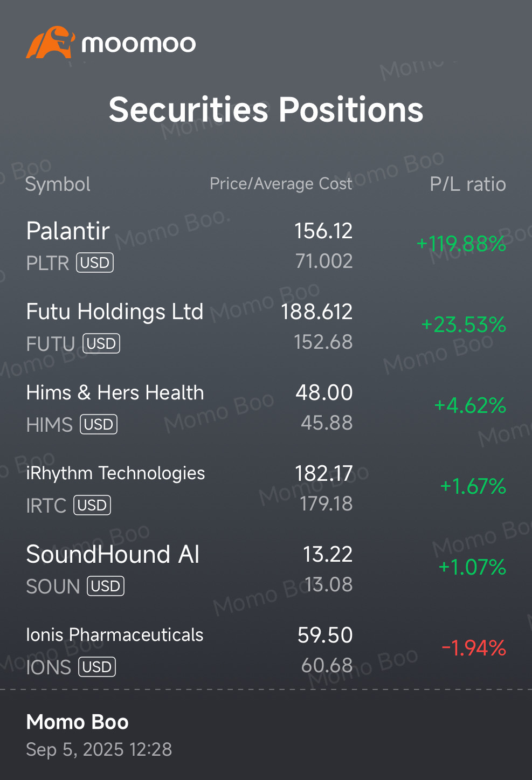
Task: Open the iRhythm Technologies position
Action: tap(266, 488)
